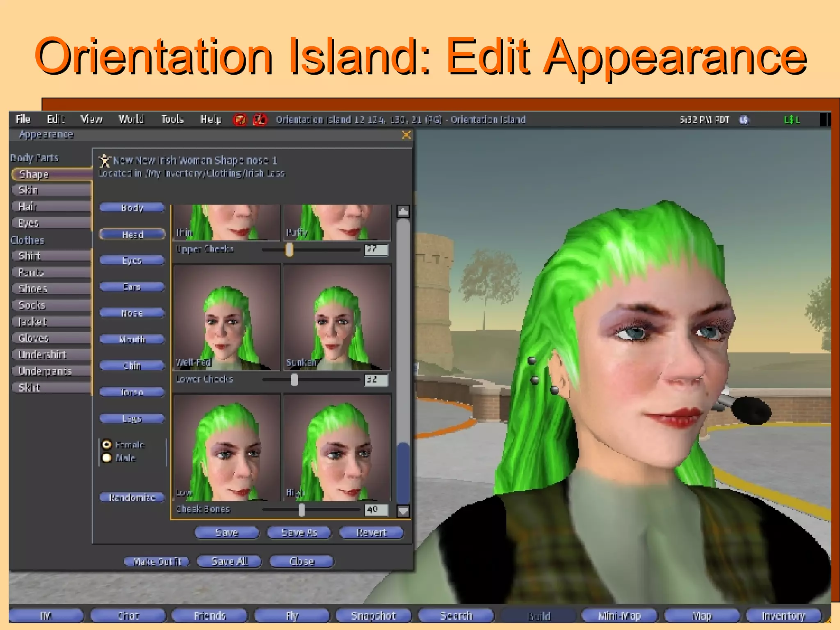Click the Close button in Appearance window

[301, 562]
